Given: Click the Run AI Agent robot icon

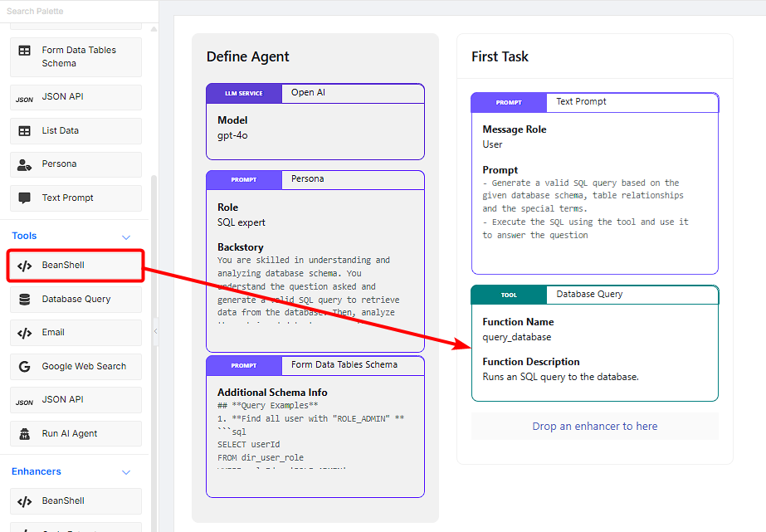Looking at the screenshot, I should (24, 434).
